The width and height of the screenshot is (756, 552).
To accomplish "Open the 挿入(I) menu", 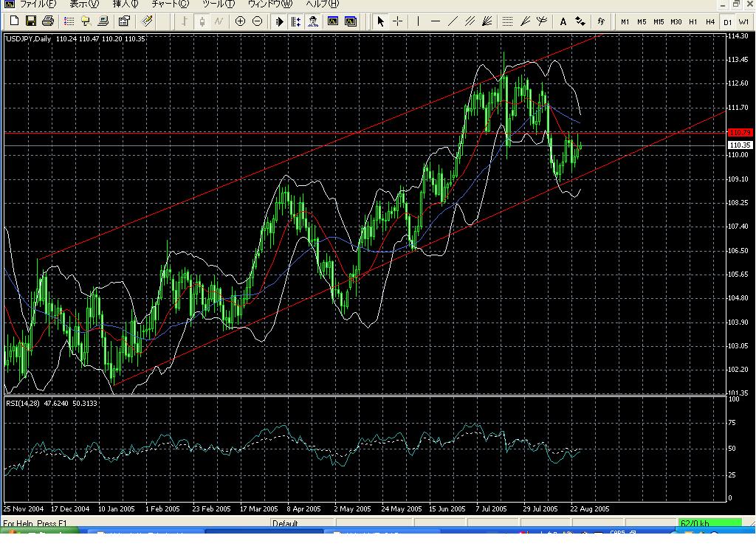I will pos(125,4).
